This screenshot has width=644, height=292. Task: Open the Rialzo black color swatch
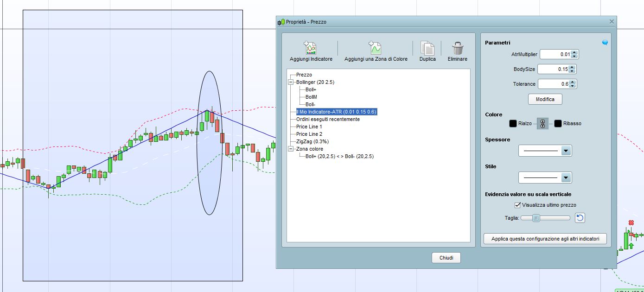pyautogui.click(x=513, y=124)
